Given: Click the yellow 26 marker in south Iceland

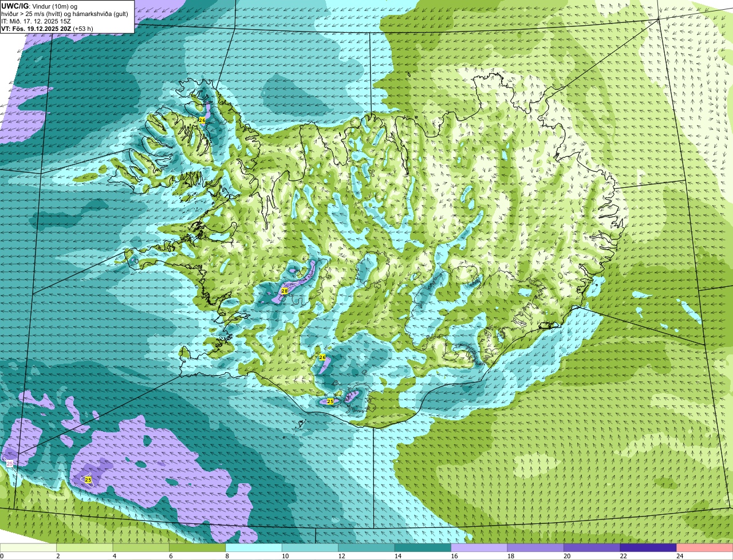Looking at the screenshot, I should [322, 357].
